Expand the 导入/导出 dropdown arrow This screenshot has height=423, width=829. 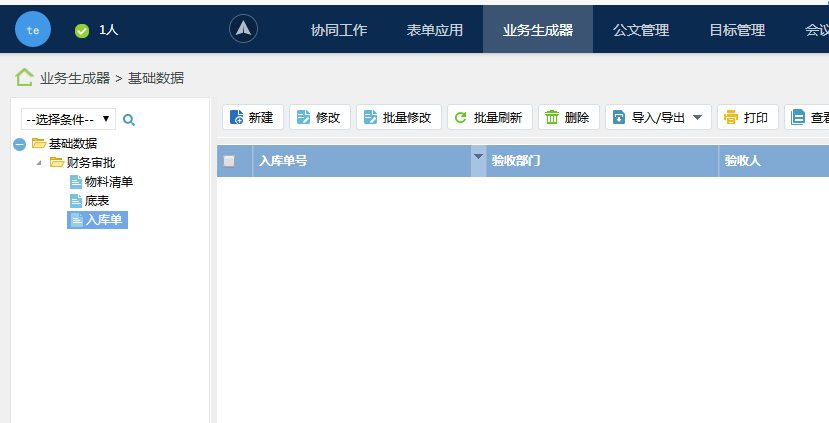(x=697, y=117)
